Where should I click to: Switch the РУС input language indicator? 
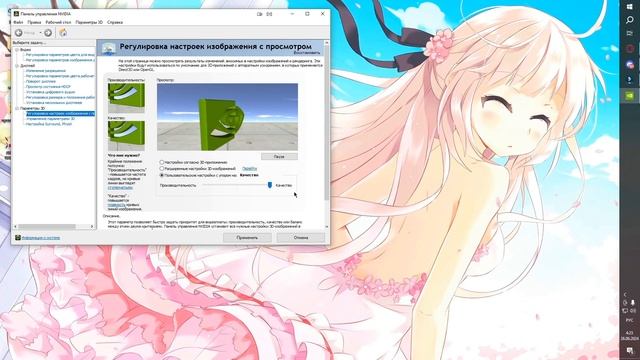(x=630, y=320)
